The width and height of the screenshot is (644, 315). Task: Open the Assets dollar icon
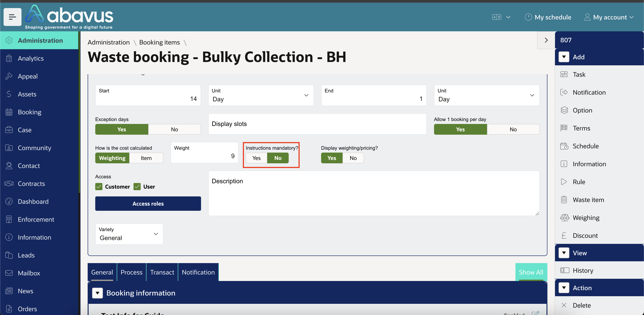tap(9, 94)
